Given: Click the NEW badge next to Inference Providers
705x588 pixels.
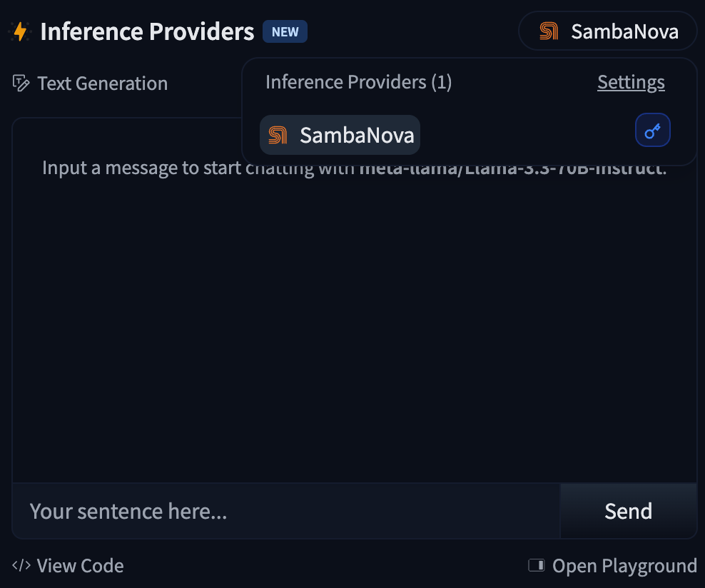Looking at the screenshot, I should pyautogui.click(x=285, y=31).
